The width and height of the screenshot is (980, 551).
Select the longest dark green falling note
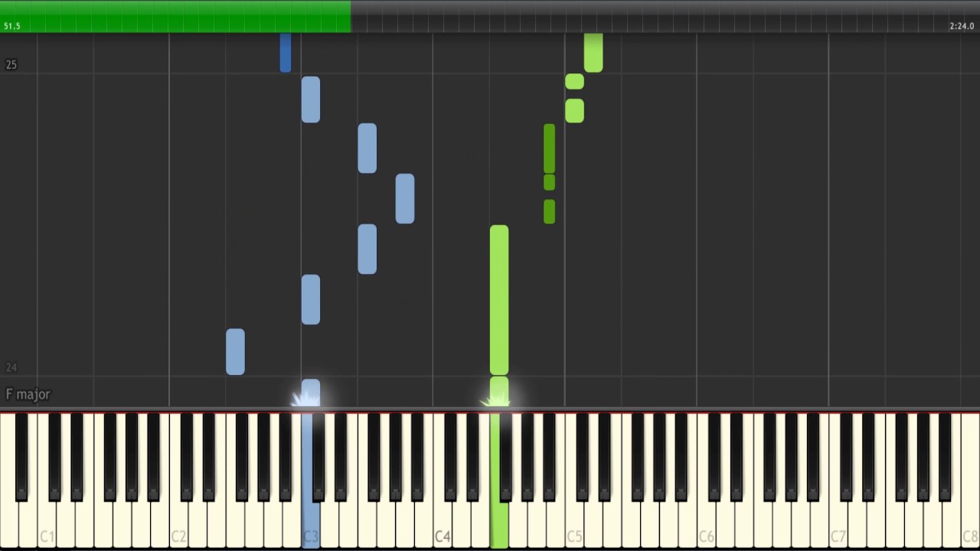[549, 148]
